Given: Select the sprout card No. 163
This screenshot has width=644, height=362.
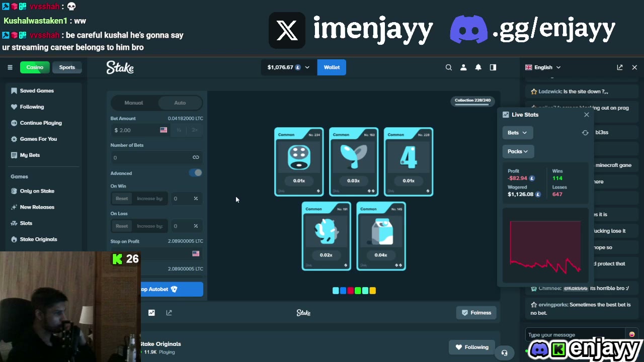Looking at the screenshot, I should pyautogui.click(x=354, y=162).
